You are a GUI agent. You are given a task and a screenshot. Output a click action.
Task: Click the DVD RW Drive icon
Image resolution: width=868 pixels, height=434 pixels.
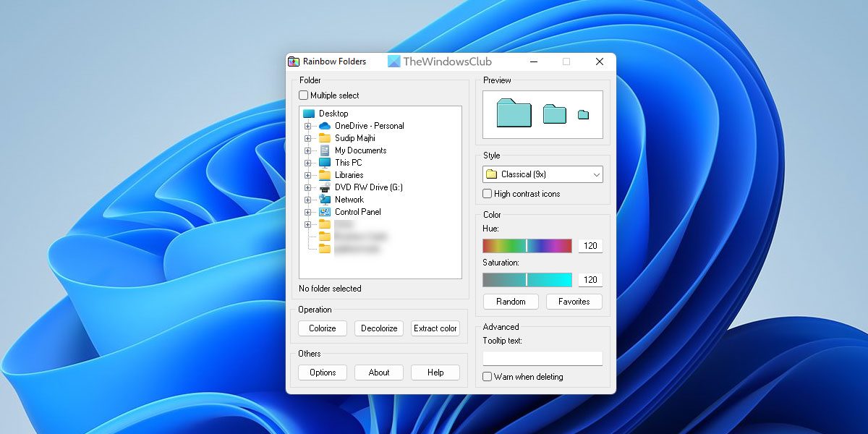tap(325, 187)
